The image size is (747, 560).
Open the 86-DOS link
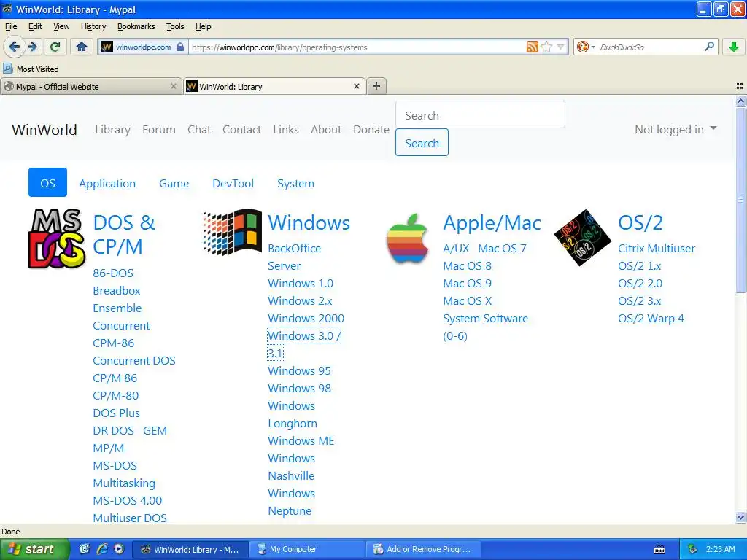(x=113, y=273)
